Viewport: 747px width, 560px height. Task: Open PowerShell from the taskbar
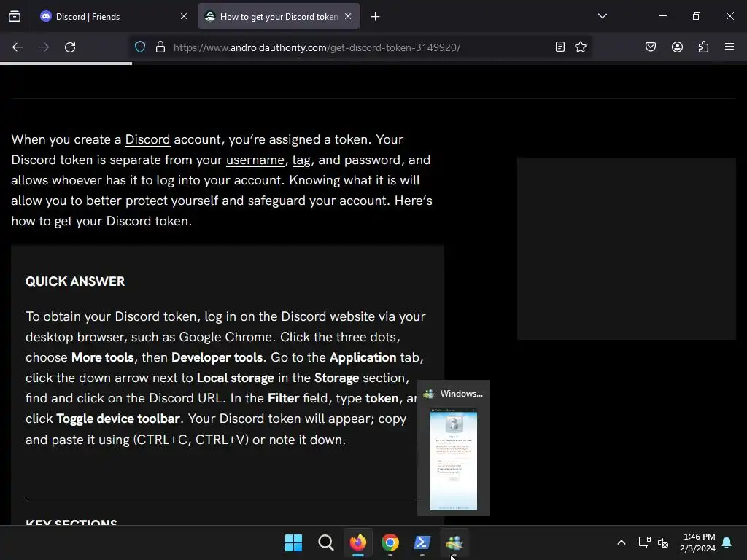point(422,542)
